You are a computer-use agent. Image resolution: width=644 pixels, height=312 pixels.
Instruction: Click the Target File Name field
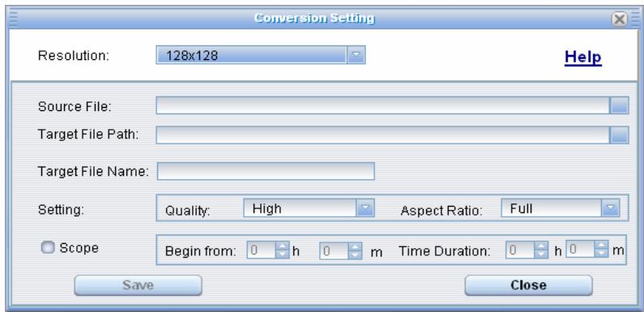click(x=266, y=171)
